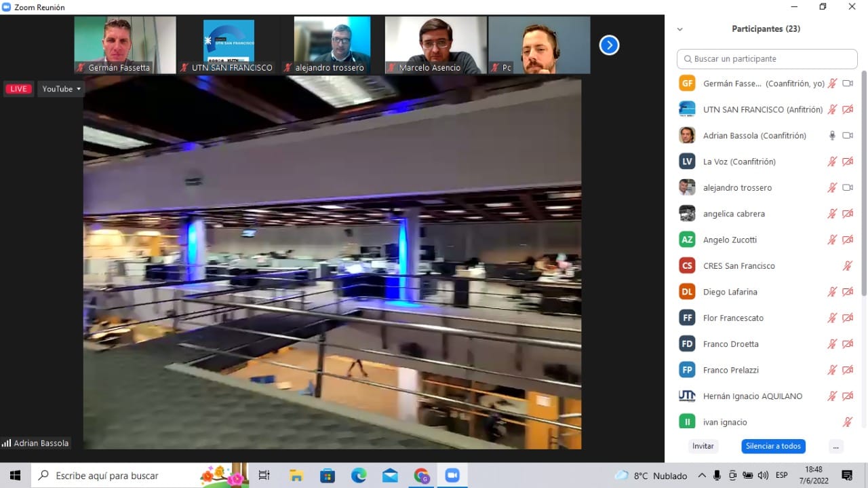
Task: Toggle La Voz's video icon
Action: pos(848,162)
